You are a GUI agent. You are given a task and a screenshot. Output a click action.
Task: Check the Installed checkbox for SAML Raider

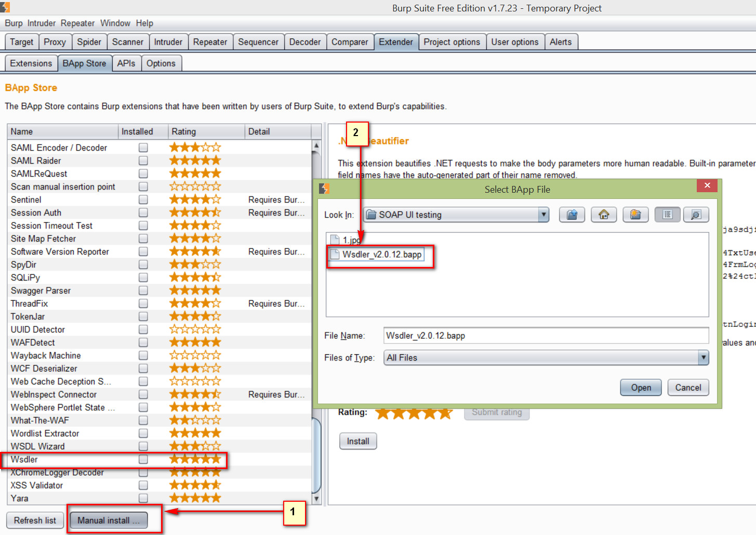[143, 160]
